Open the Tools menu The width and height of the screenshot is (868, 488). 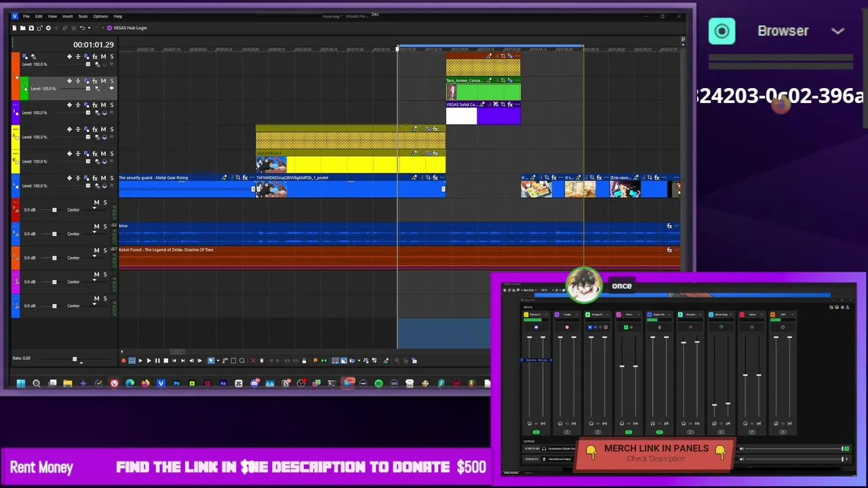pos(83,16)
